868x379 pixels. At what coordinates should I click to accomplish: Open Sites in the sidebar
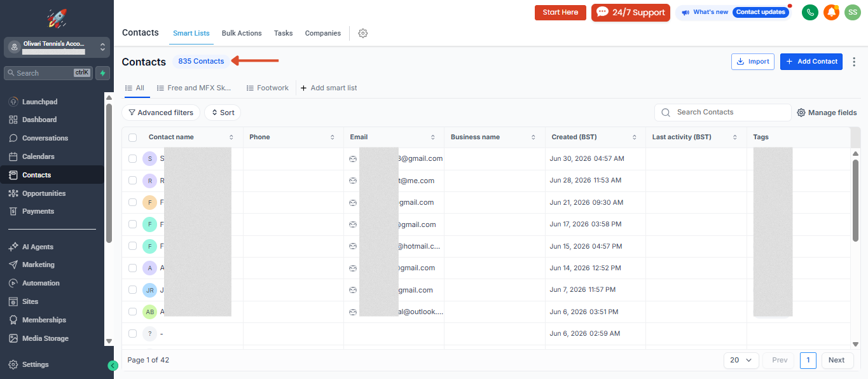click(30, 301)
